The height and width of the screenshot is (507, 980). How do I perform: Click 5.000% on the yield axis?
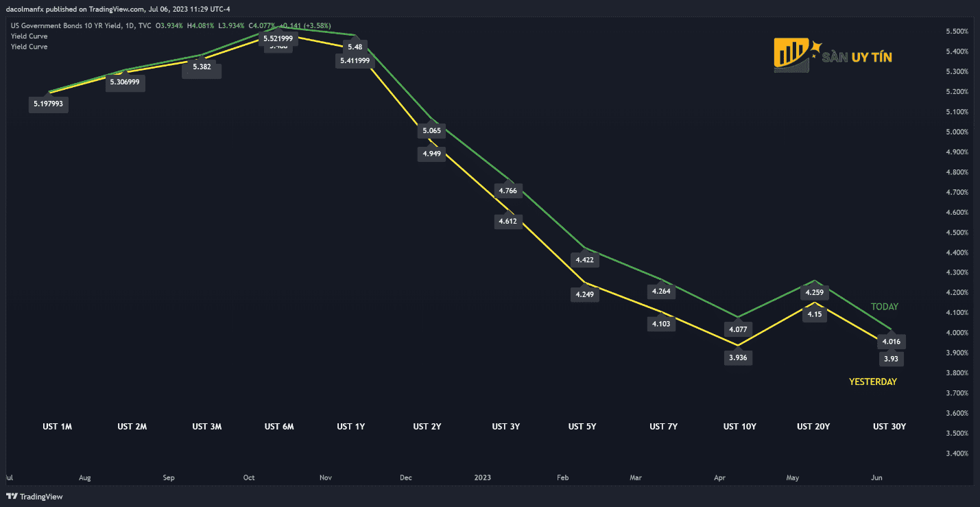point(957,132)
